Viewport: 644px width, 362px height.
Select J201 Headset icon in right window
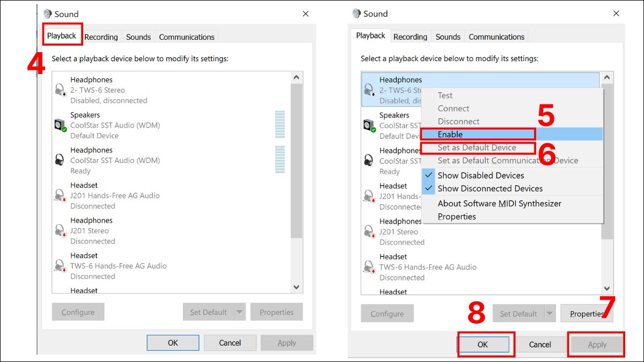tap(369, 196)
